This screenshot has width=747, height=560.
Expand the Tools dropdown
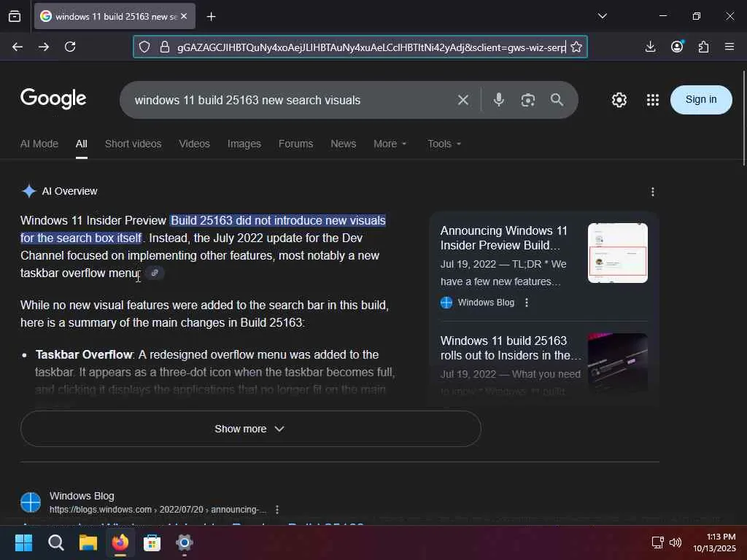(x=444, y=144)
